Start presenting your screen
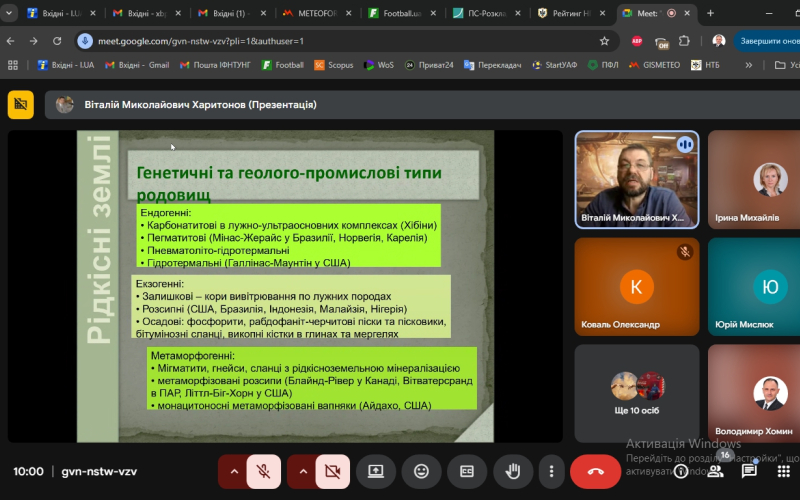The image size is (800, 500). [x=377, y=471]
